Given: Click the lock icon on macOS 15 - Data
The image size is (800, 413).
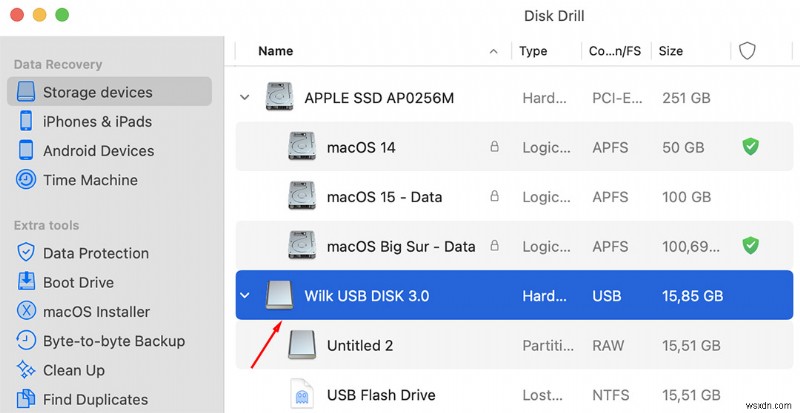Looking at the screenshot, I should tap(494, 196).
